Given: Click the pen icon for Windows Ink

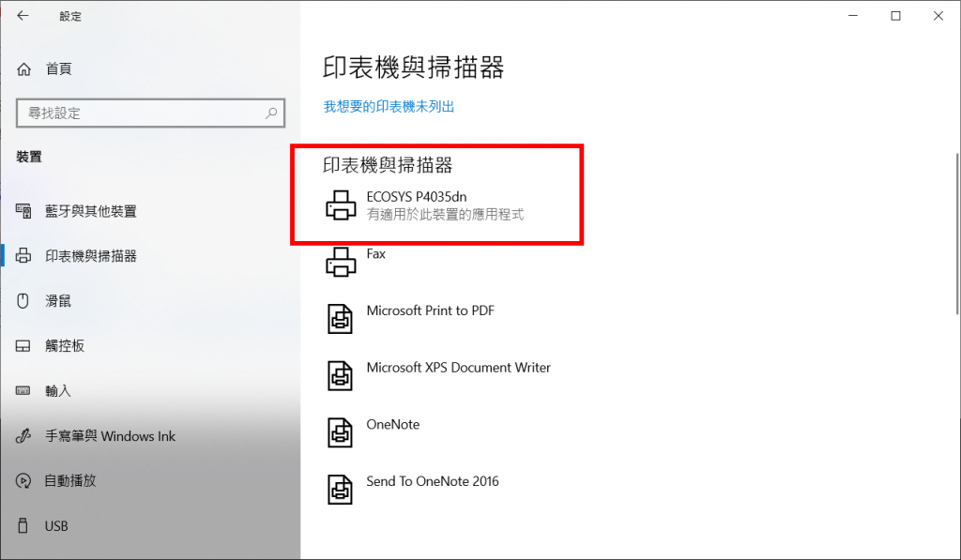Looking at the screenshot, I should 23,435.
